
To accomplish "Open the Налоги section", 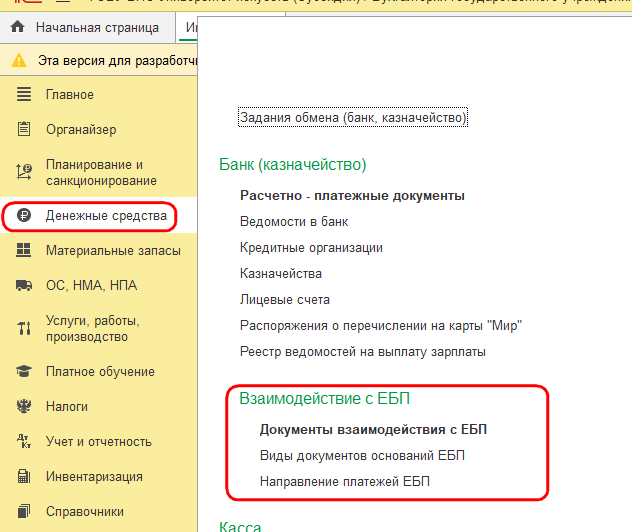I will (67, 406).
